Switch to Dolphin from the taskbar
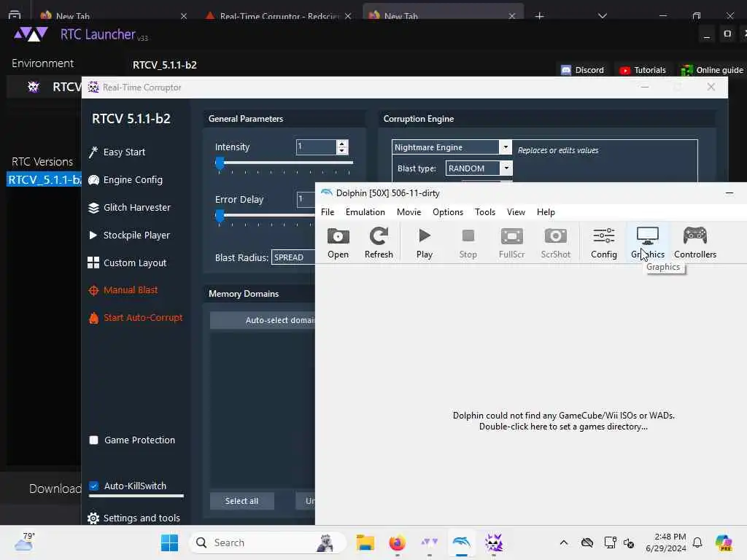The width and height of the screenshot is (747, 560). click(461, 542)
